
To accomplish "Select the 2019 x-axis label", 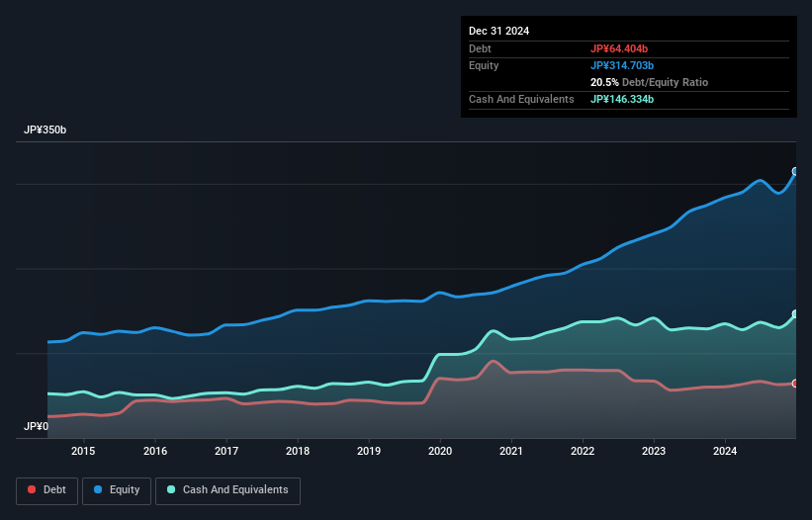I will click(369, 451).
